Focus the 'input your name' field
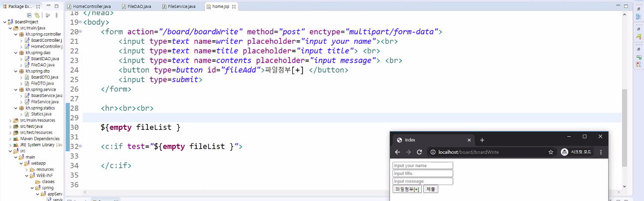This screenshot has width=644, height=201. (422, 166)
